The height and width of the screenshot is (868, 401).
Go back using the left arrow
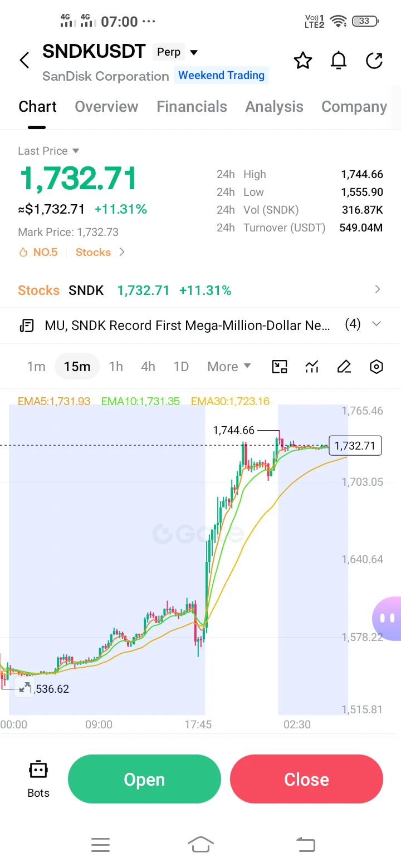[24, 60]
